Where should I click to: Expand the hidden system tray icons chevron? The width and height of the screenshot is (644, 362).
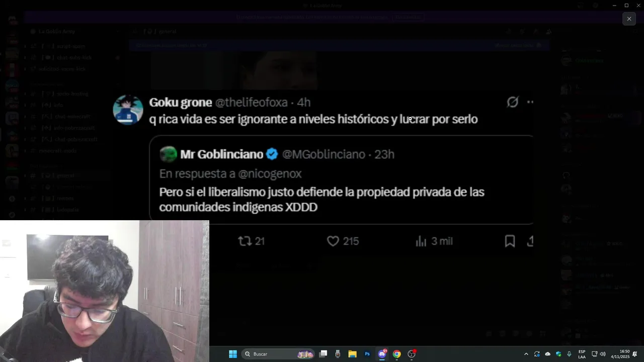526,354
